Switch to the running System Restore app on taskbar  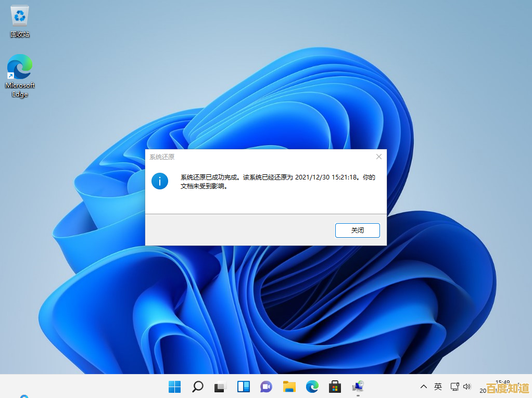coord(358,387)
